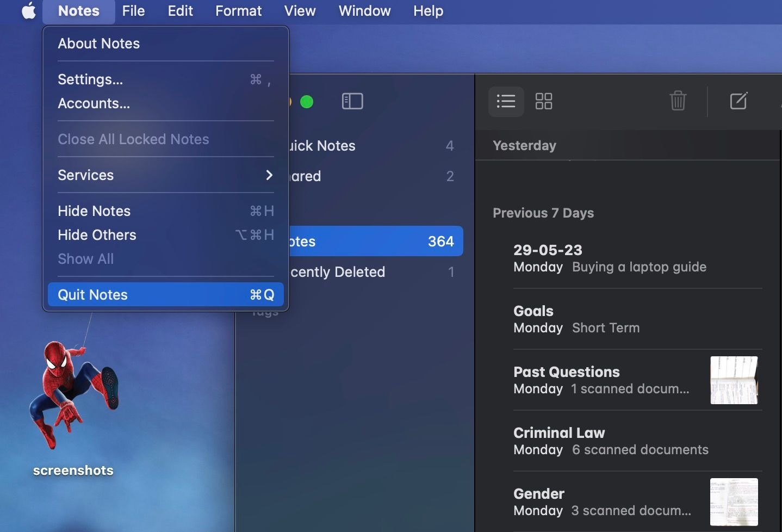Open the Recently Deleted folder
This screenshot has height=532, width=782.
point(376,272)
